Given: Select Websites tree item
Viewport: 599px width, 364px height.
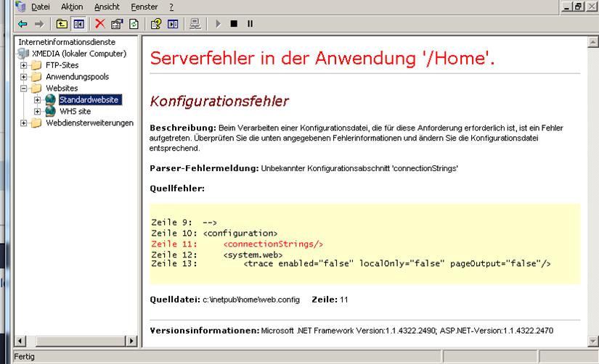Looking at the screenshot, I should pos(62,88).
